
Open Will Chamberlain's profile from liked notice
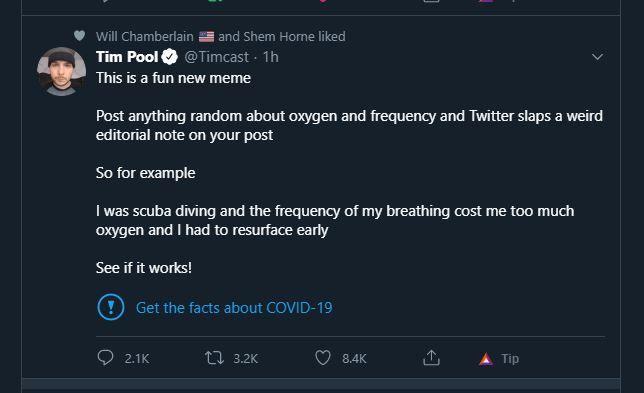pyautogui.click(x=145, y=37)
